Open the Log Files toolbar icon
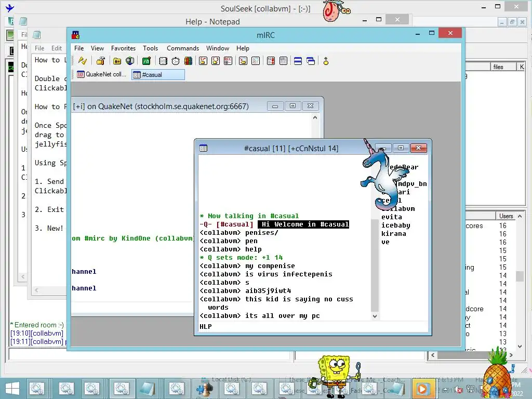532x399 pixels. tap(256, 61)
